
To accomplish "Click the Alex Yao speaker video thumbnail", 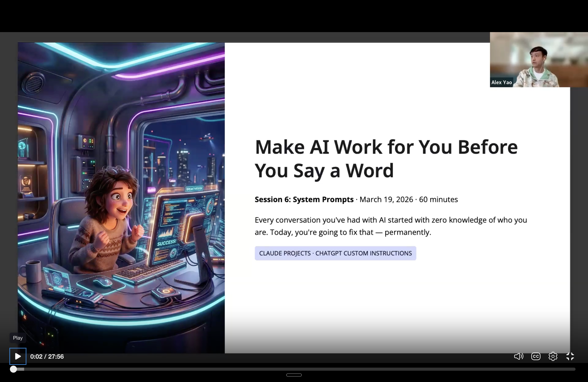I will click(539, 60).
